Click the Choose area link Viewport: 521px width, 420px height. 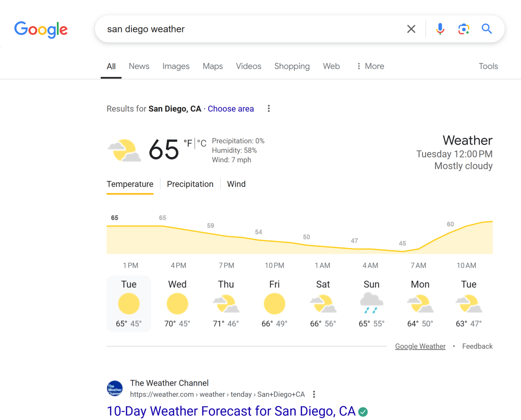click(231, 109)
